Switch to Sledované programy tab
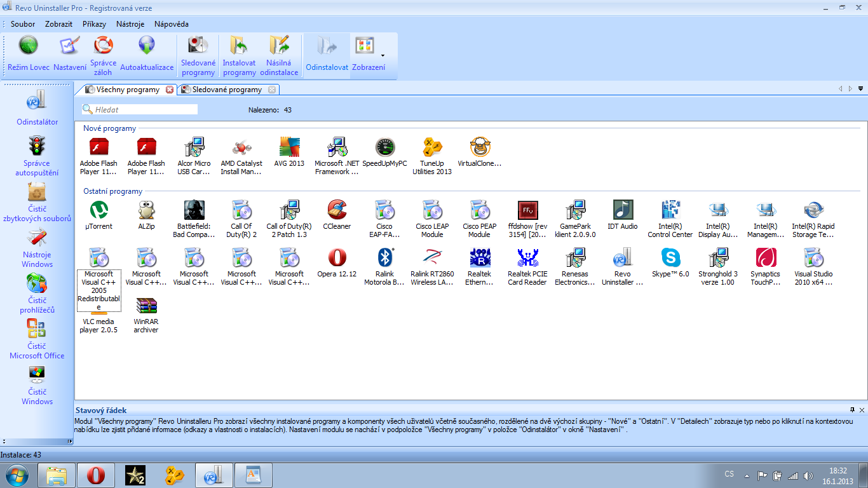The height and width of the screenshot is (488, 868). pyautogui.click(x=227, y=90)
